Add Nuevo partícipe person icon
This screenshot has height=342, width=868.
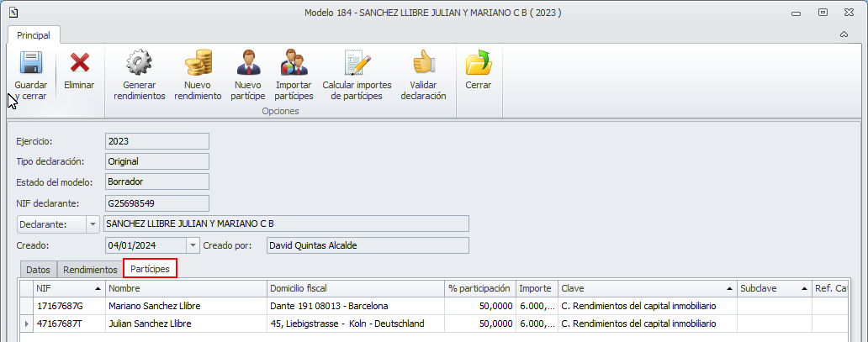pyautogui.click(x=247, y=62)
